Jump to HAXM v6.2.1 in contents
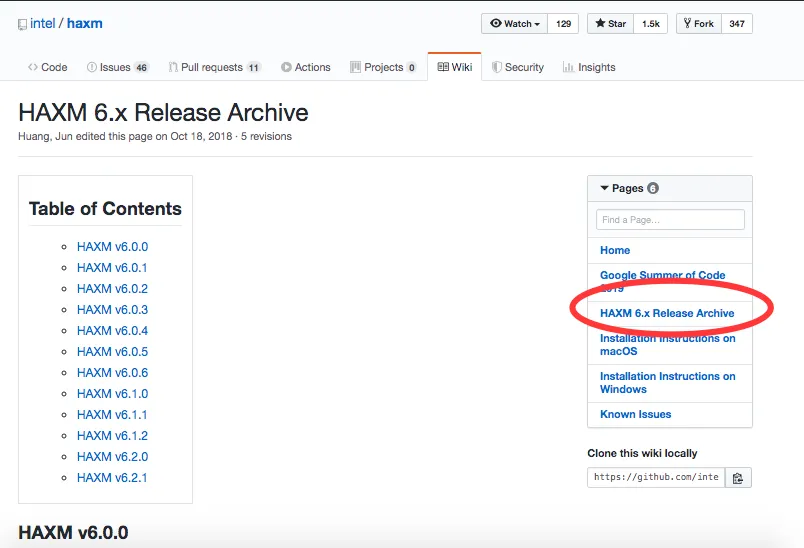The height and width of the screenshot is (548, 804). 112,478
